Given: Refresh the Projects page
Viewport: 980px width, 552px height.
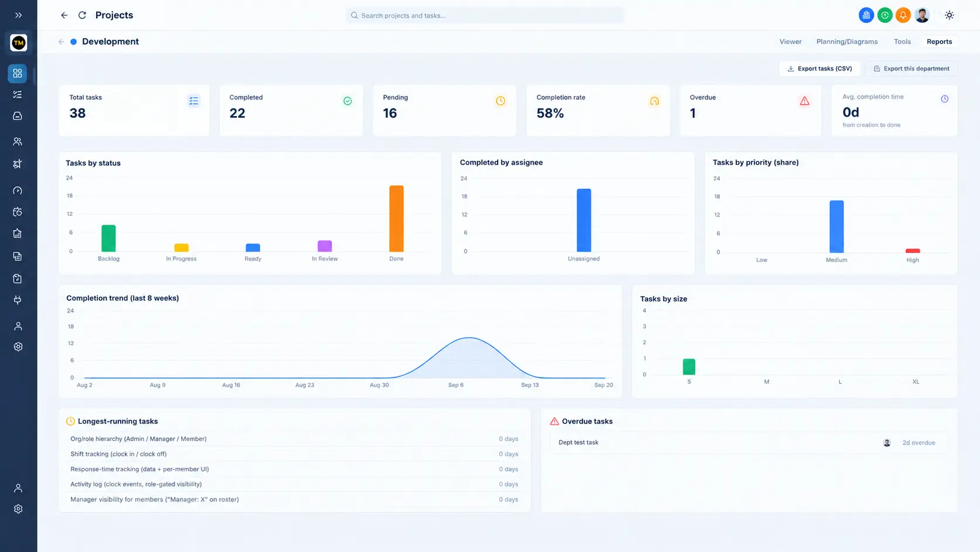Looking at the screenshot, I should (82, 15).
